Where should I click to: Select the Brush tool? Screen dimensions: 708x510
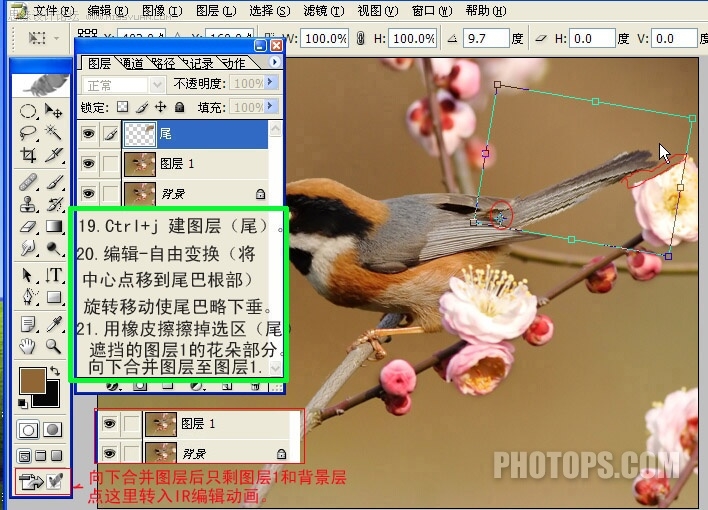click(x=53, y=182)
